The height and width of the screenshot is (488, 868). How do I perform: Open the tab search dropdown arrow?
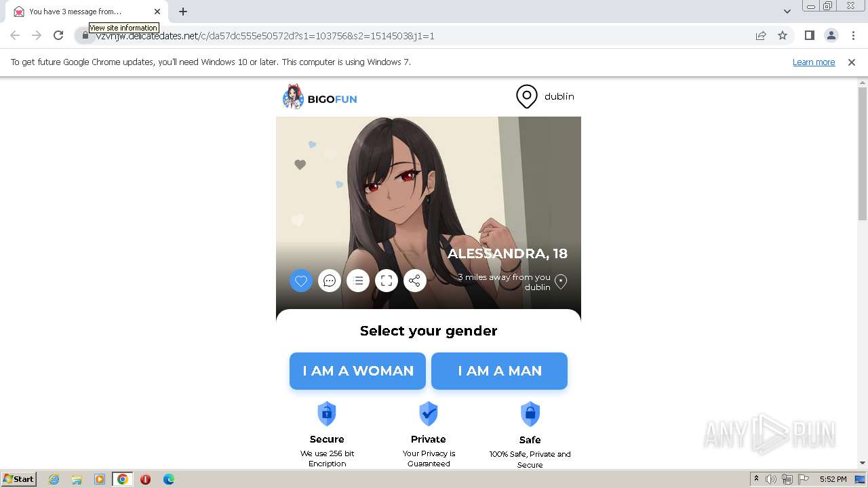tap(787, 12)
